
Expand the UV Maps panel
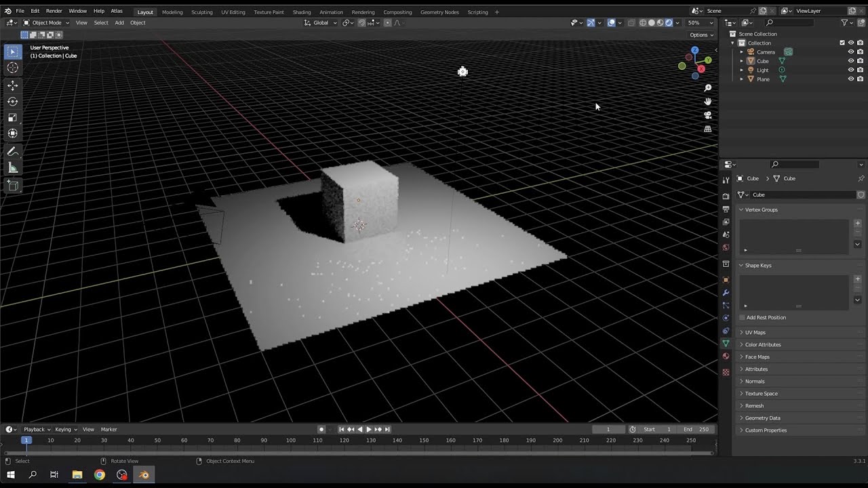coord(796,332)
